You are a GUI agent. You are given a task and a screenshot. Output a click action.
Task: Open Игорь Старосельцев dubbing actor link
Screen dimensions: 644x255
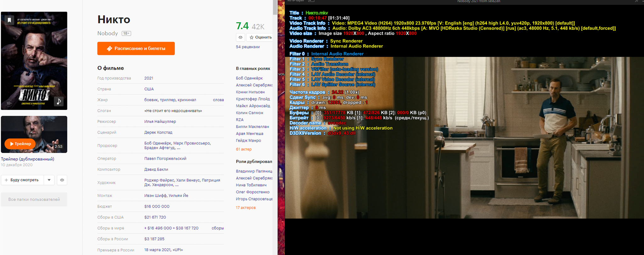(x=254, y=199)
